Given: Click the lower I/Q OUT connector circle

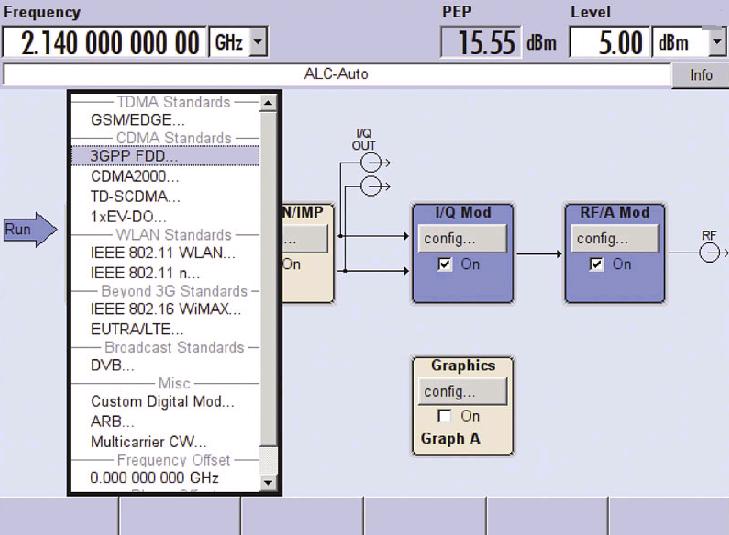Looking at the screenshot, I should coord(370,186).
